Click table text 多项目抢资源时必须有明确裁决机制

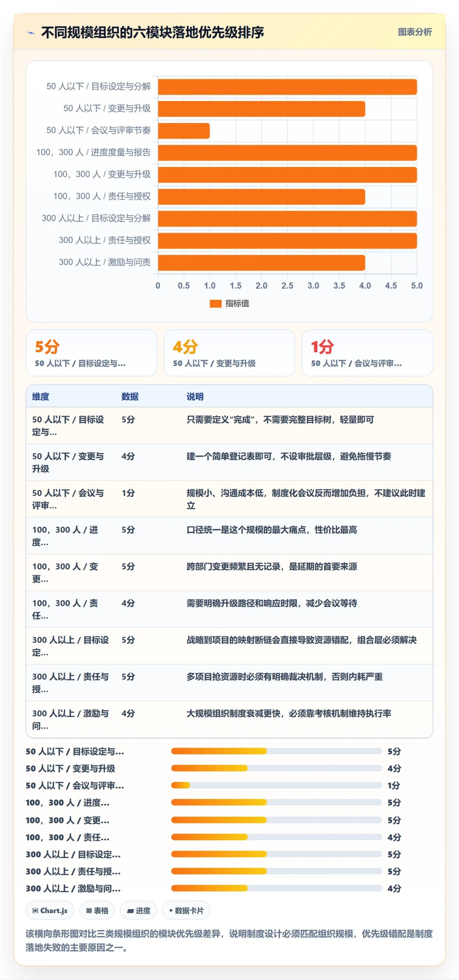[x=255, y=677]
